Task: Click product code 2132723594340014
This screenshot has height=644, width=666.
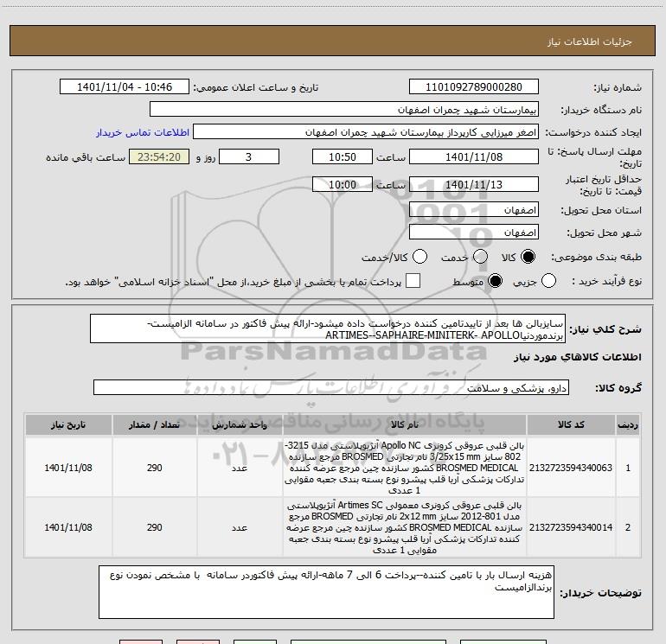Action: click(571, 527)
